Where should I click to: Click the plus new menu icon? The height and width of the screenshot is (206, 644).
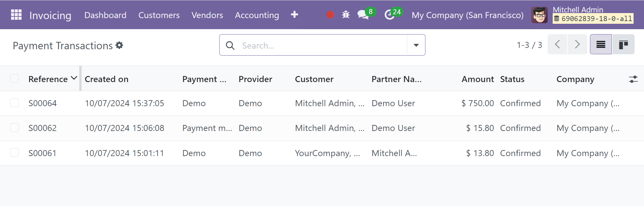(294, 14)
